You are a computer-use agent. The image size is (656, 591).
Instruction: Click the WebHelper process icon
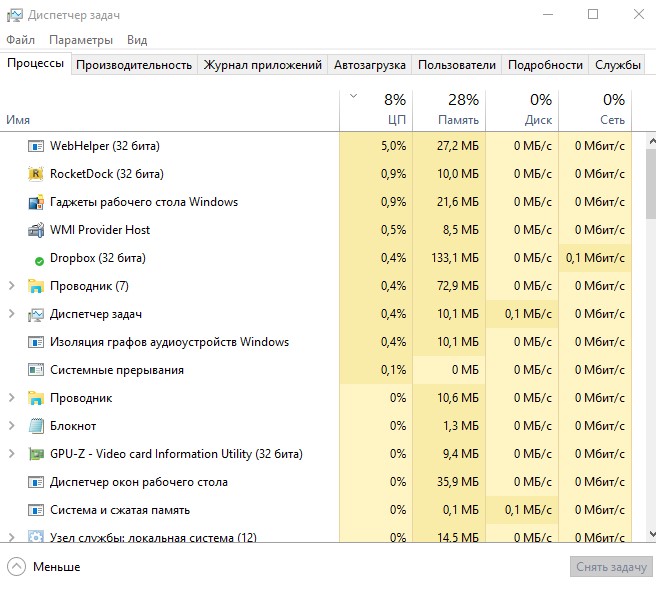[36, 146]
